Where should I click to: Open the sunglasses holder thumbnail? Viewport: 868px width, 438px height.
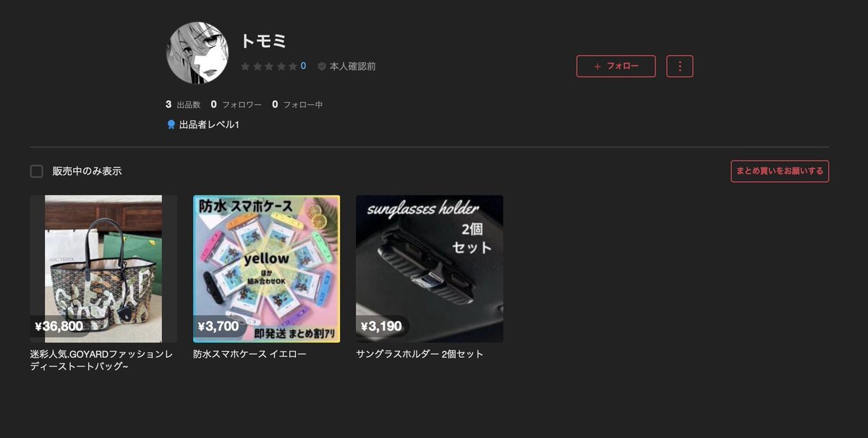pyautogui.click(x=430, y=269)
